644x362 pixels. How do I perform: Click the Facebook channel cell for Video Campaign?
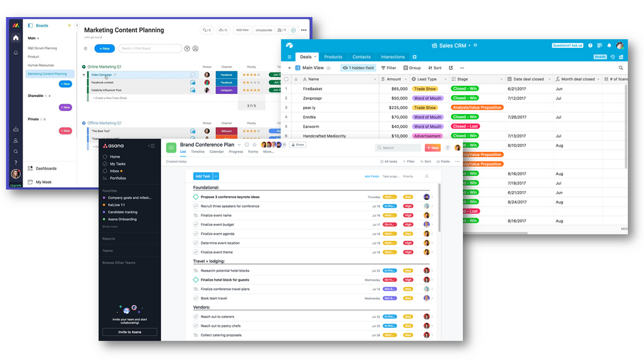tap(226, 74)
